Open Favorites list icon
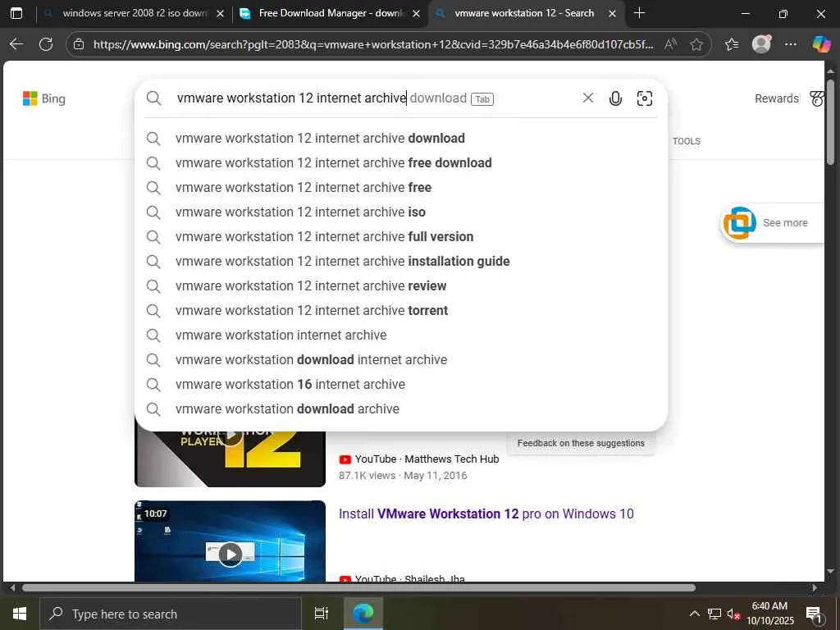This screenshot has height=630, width=840. 732,44
